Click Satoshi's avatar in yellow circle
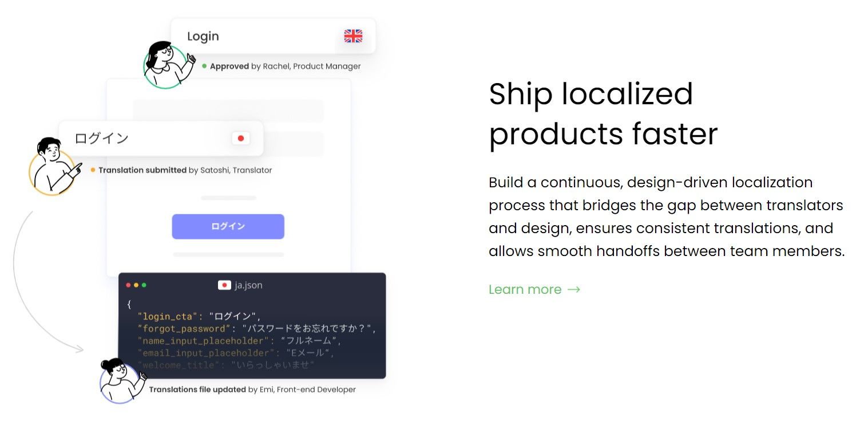 (x=53, y=167)
